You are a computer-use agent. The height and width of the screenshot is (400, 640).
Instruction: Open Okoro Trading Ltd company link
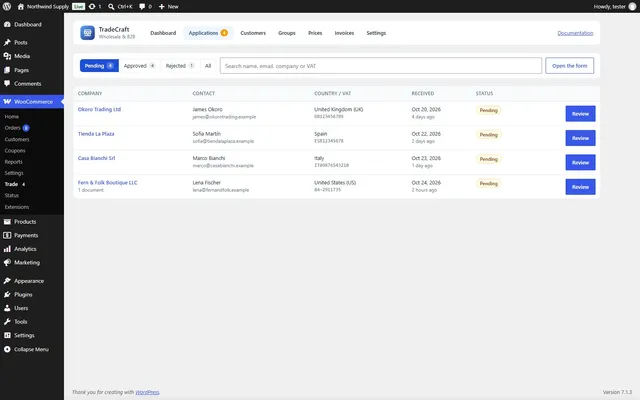[x=99, y=109]
